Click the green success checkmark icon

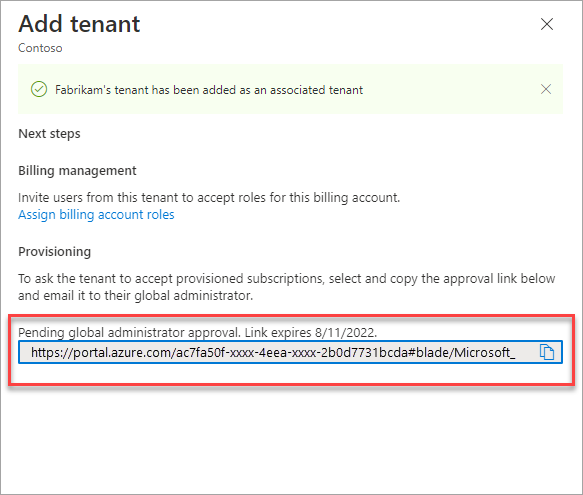click(x=39, y=89)
